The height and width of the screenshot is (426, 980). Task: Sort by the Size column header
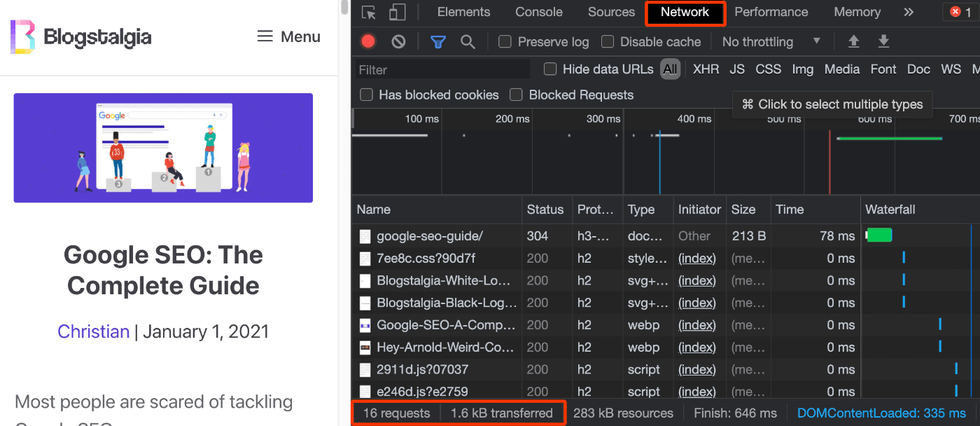coord(748,209)
